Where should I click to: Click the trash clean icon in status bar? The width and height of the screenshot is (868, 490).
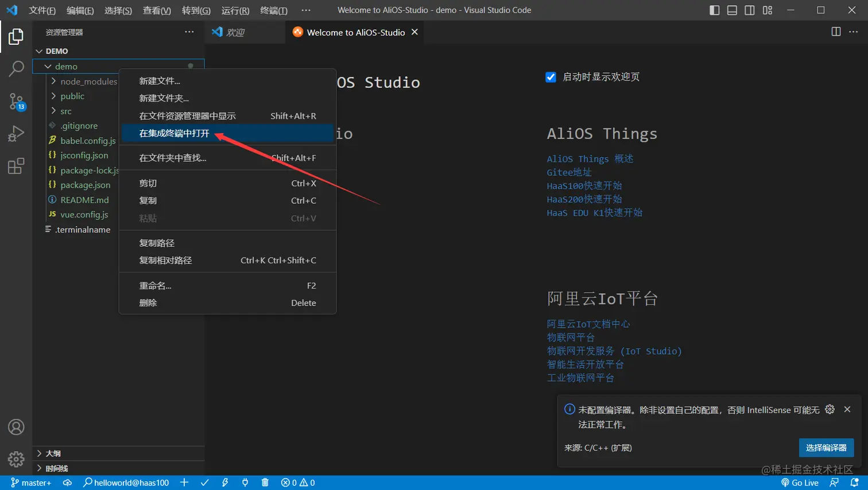tap(265, 483)
